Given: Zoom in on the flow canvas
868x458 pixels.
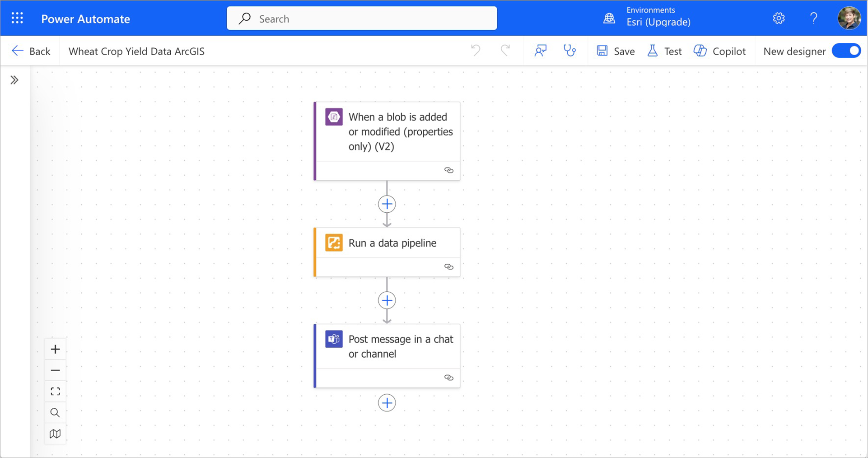Looking at the screenshot, I should (55, 349).
